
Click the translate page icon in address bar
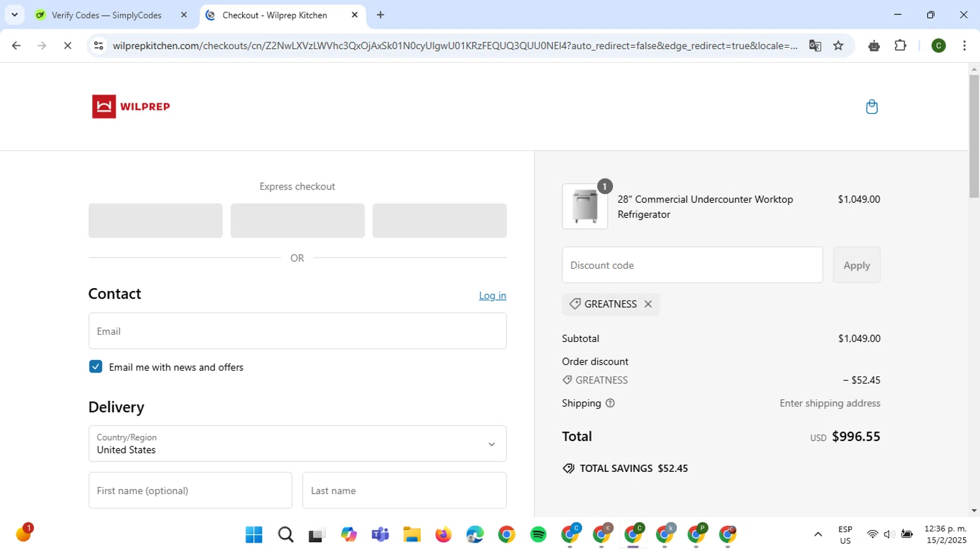click(x=815, y=46)
